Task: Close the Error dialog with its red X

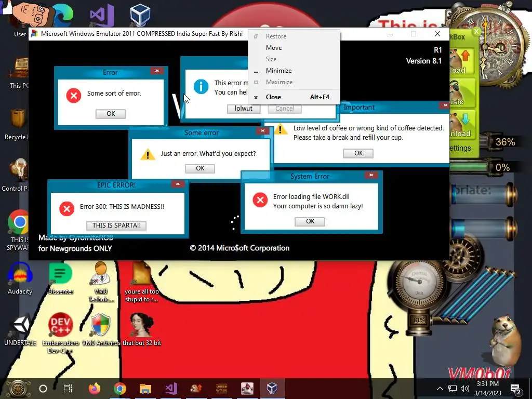Action: point(157,71)
